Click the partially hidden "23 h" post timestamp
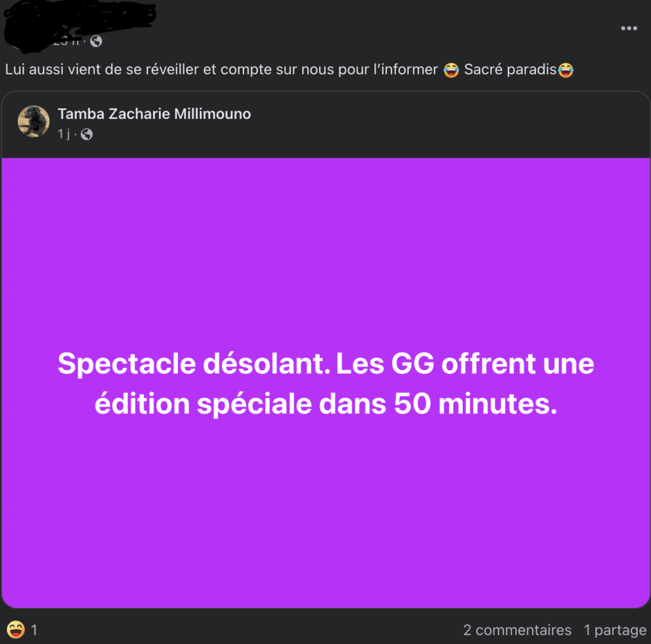 pyautogui.click(x=66, y=41)
